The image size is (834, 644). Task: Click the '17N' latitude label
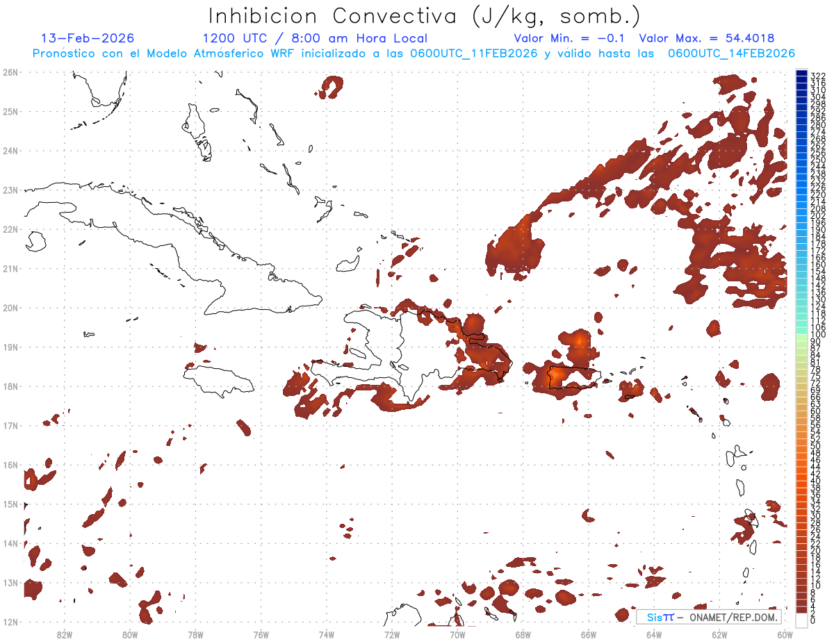(x=10, y=425)
